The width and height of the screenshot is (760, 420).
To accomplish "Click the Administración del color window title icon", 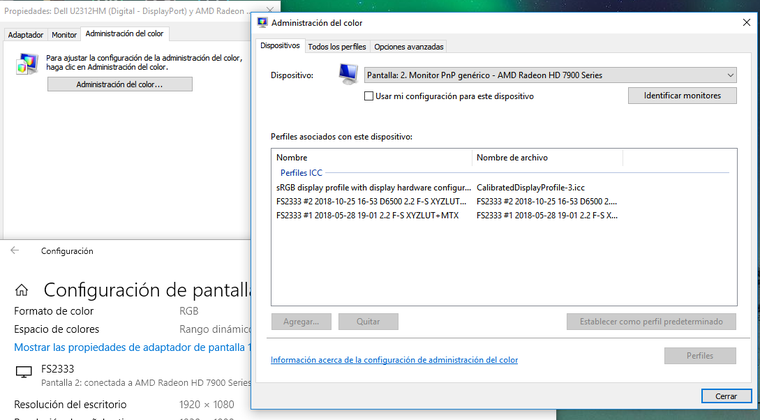I will pyautogui.click(x=262, y=23).
